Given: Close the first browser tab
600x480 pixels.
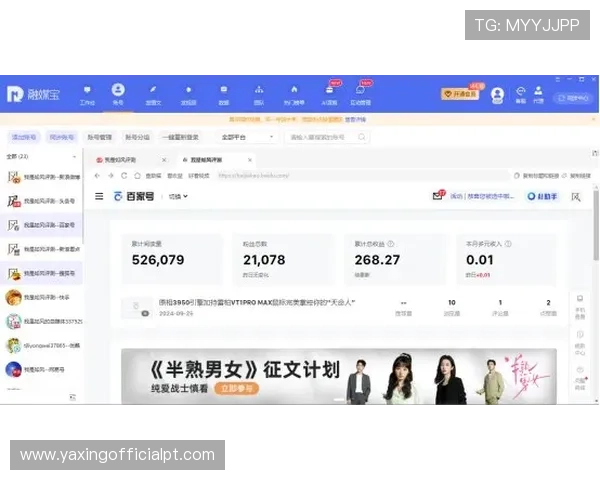Looking at the screenshot, I should 164,160.
